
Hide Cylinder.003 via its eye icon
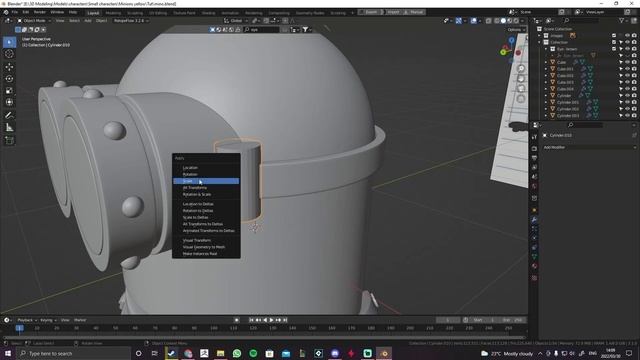(x=627, y=116)
